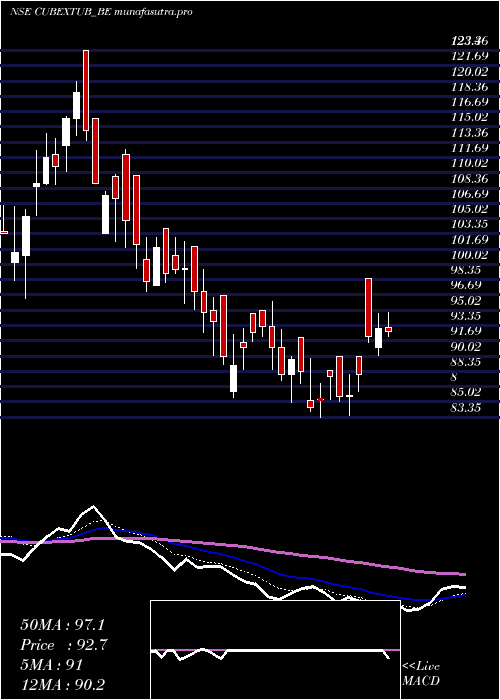Viewport: 500px width, 700px height.
Task: Select the 98.35 price axis label
Action: (466, 270)
